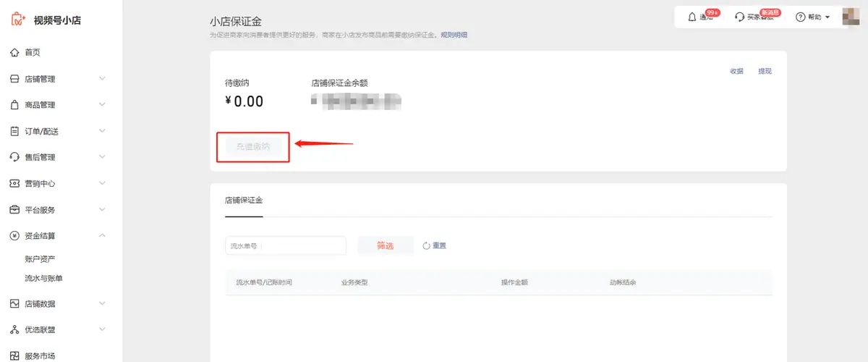Viewport: 868px width, 362px height.
Task: Click the 提现 link
Action: tap(765, 71)
